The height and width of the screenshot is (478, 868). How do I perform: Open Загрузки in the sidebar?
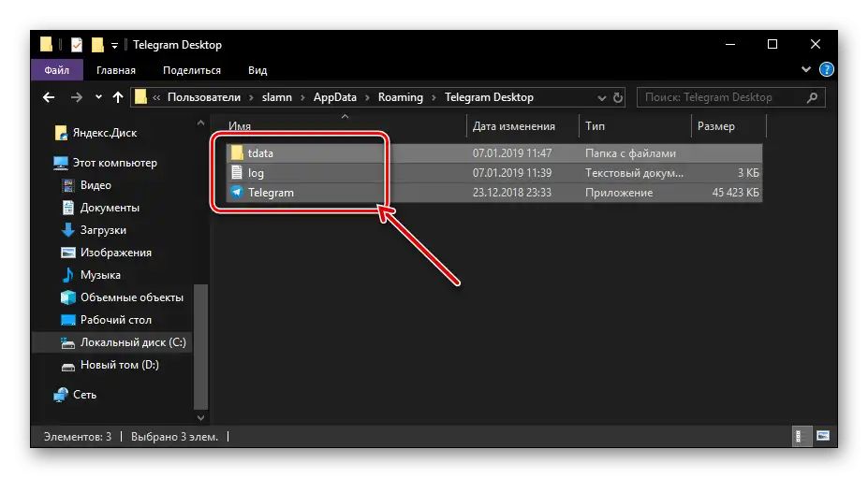94,230
